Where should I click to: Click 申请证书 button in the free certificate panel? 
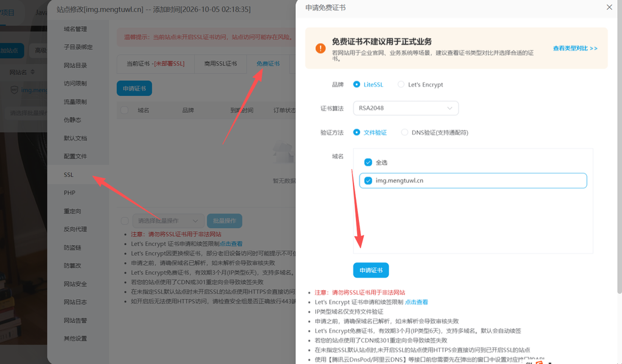(371, 270)
